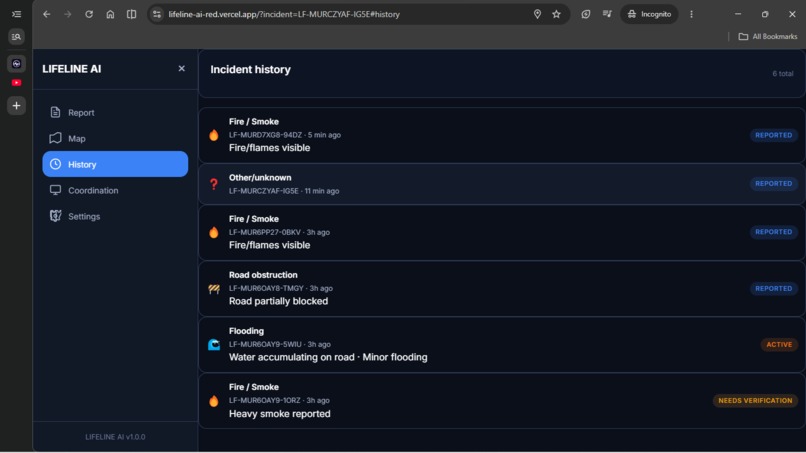Open browser home page
The height and width of the screenshot is (453, 806).
click(x=110, y=14)
